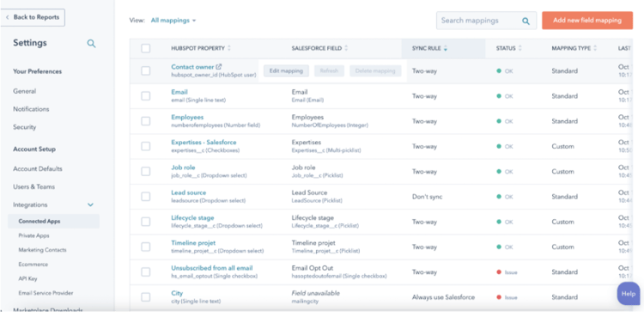This screenshot has height=317, width=644.
Task: Click the Settings search magnifier icon
Action: pyautogui.click(x=91, y=44)
